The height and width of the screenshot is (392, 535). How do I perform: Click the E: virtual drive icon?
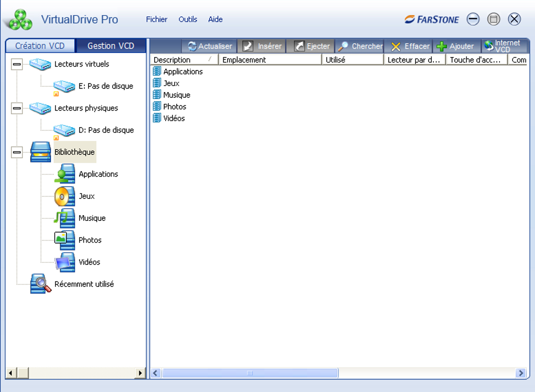point(64,86)
